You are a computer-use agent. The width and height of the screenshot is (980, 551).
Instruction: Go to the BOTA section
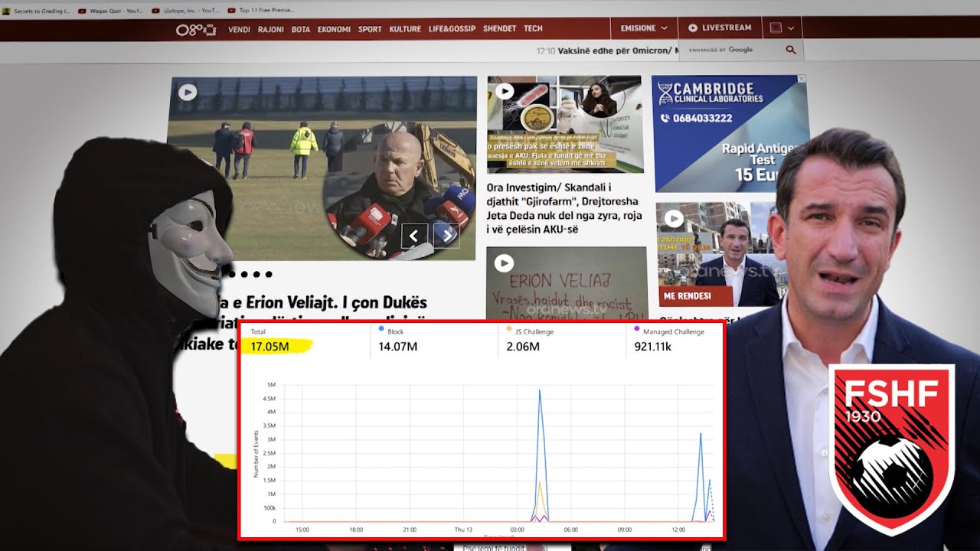301,29
